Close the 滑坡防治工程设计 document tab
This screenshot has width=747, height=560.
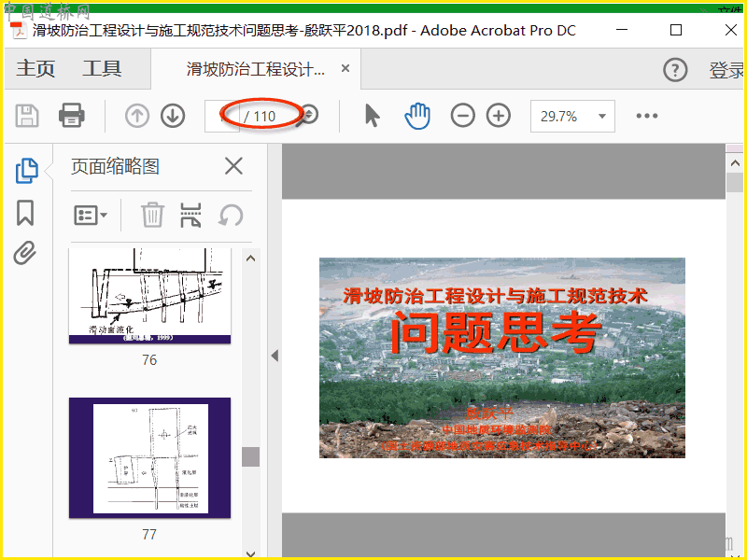[x=345, y=68]
